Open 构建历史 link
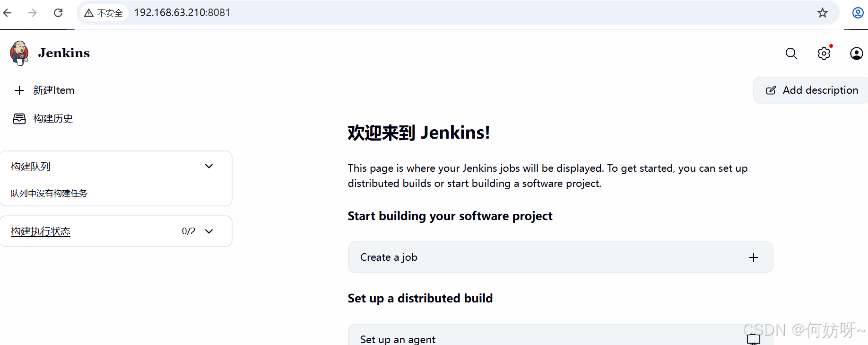 coord(53,119)
